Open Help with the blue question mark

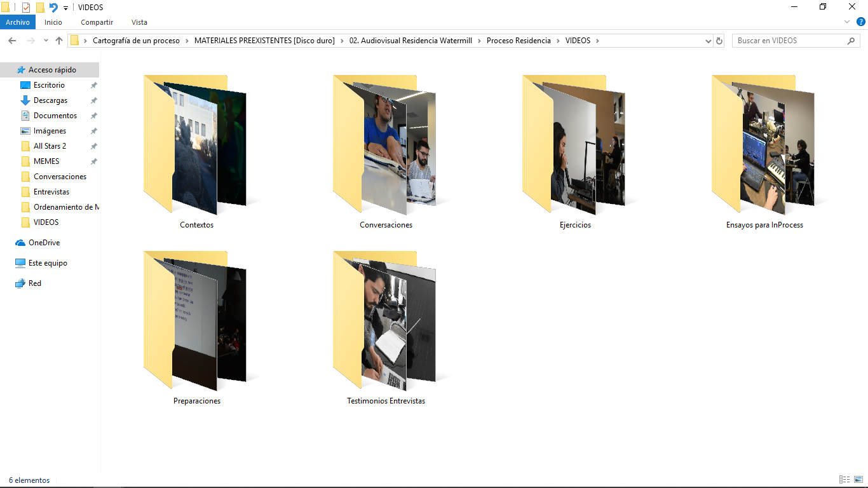pos(861,22)
